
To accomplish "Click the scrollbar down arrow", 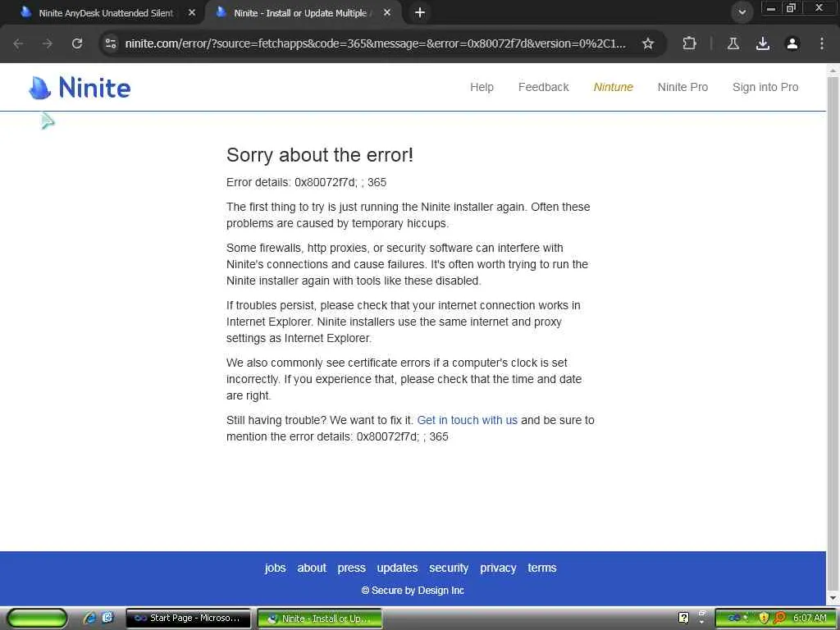I will click(x=833, y=598).
